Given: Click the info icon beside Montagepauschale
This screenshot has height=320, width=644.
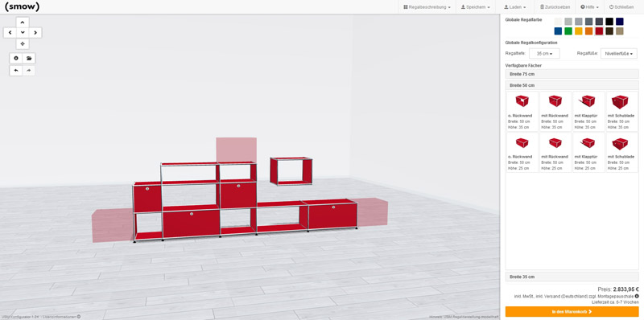Looking at the screenshot, I should coord(637,296).
